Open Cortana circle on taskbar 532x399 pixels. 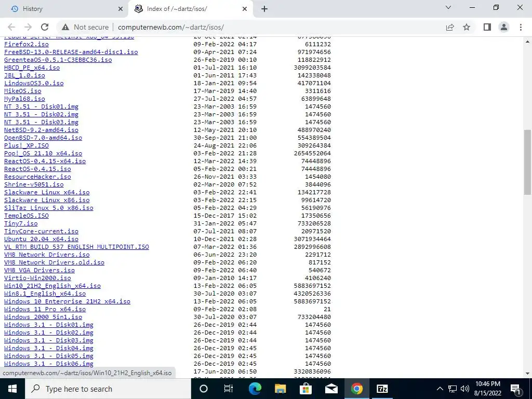(x=204, y=389)
